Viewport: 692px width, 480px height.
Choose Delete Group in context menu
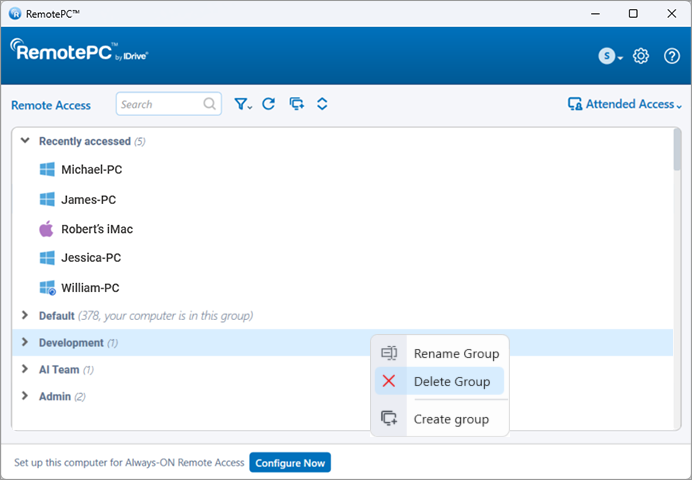451,381
